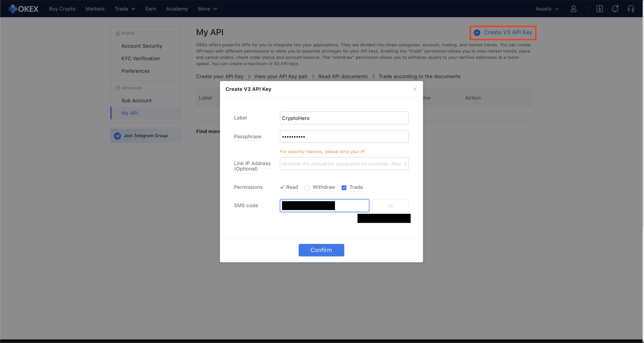
Task: Click the 1s resend code button
Action: (390, 206)
